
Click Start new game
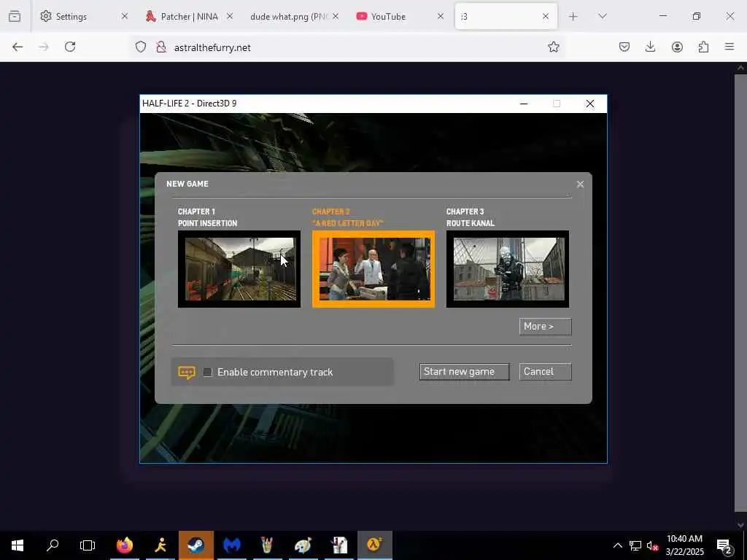(x=465, y=372)
